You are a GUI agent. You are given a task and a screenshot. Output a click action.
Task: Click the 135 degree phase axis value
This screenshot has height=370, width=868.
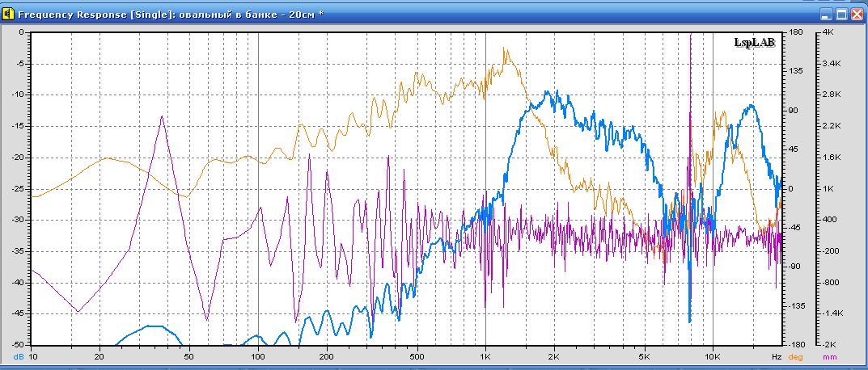[795, 71]
